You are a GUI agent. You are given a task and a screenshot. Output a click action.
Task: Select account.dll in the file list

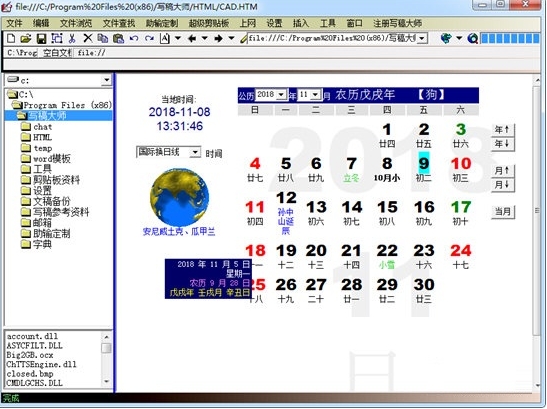[32, 336]
